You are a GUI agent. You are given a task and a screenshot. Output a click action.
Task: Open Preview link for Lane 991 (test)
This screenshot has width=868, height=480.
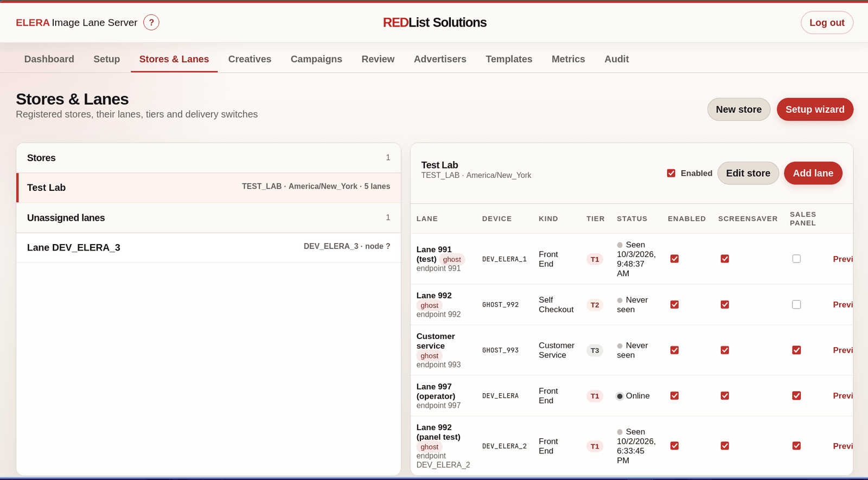point(843,259)
